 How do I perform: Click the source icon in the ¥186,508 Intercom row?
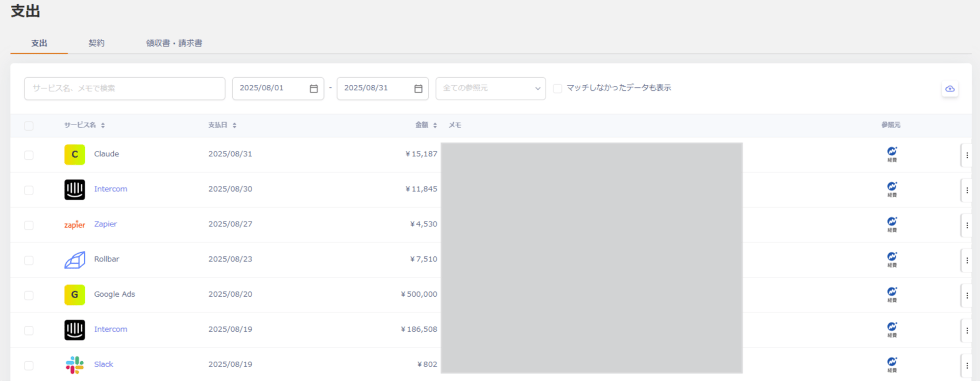click(x=892, y=329)
